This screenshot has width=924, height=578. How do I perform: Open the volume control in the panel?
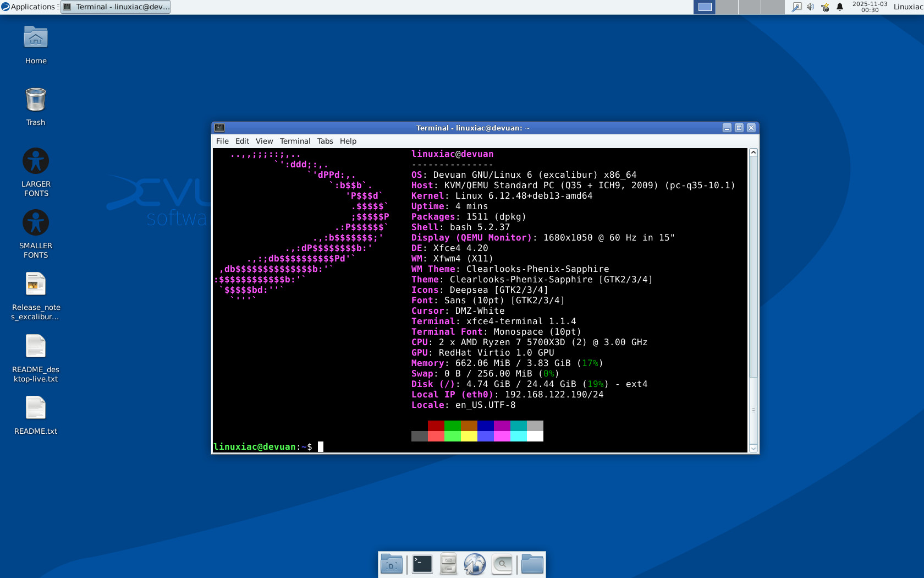click(x=810, y=7)
